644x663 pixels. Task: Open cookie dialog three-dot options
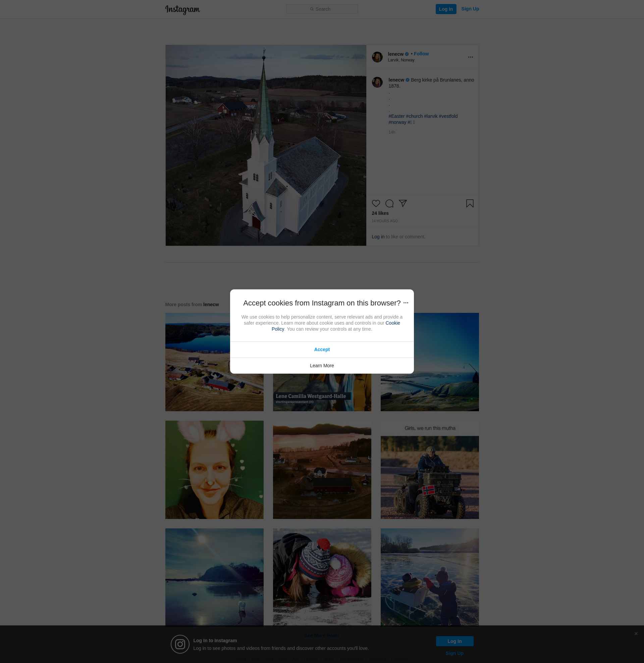[x=406, y=303]
